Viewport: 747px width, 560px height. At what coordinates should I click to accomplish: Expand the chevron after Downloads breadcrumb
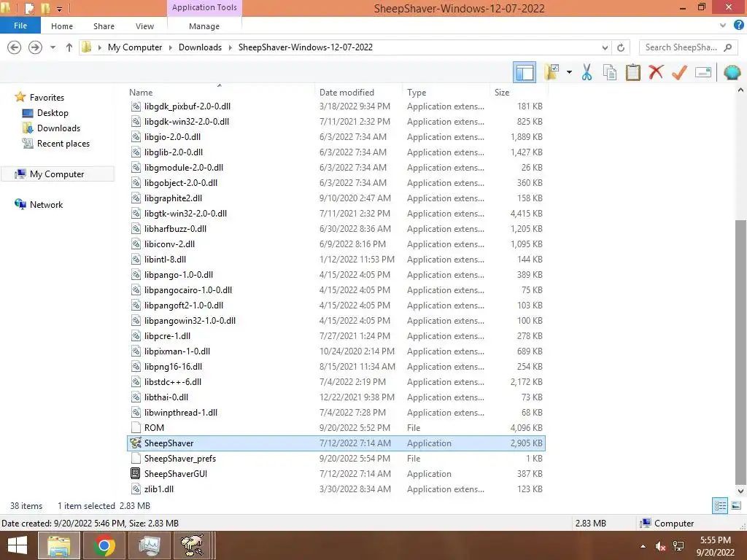tap(230, 47)
